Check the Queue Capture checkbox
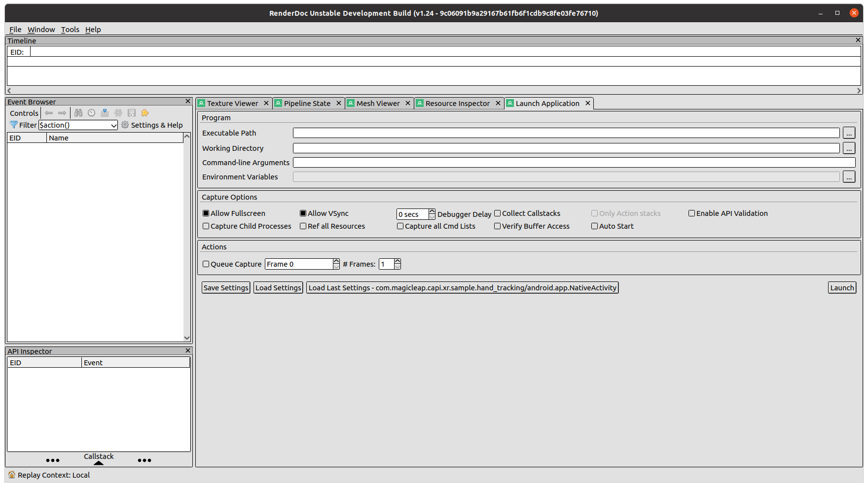The width and height of the screenshot is (868, 487). [206, 264]
